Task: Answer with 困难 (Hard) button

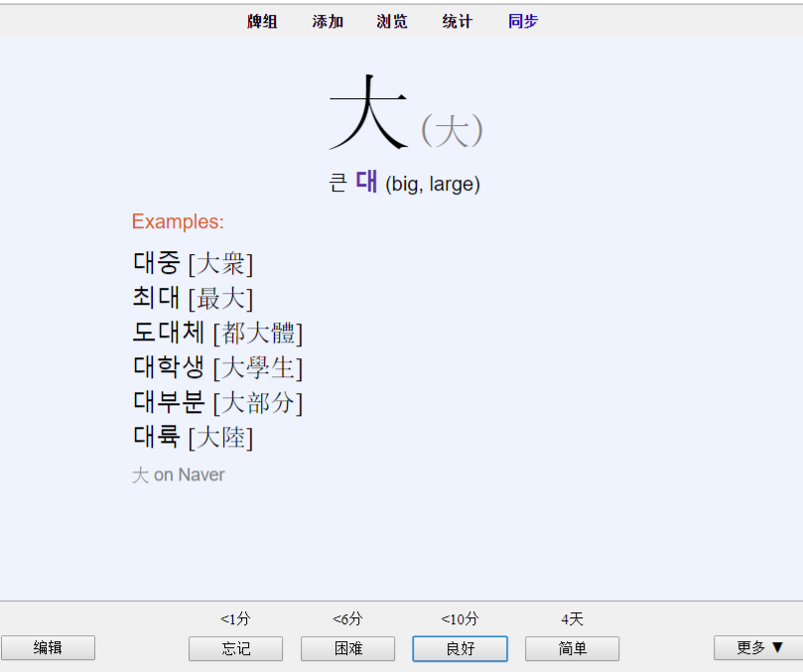Action: click(347, 648)
